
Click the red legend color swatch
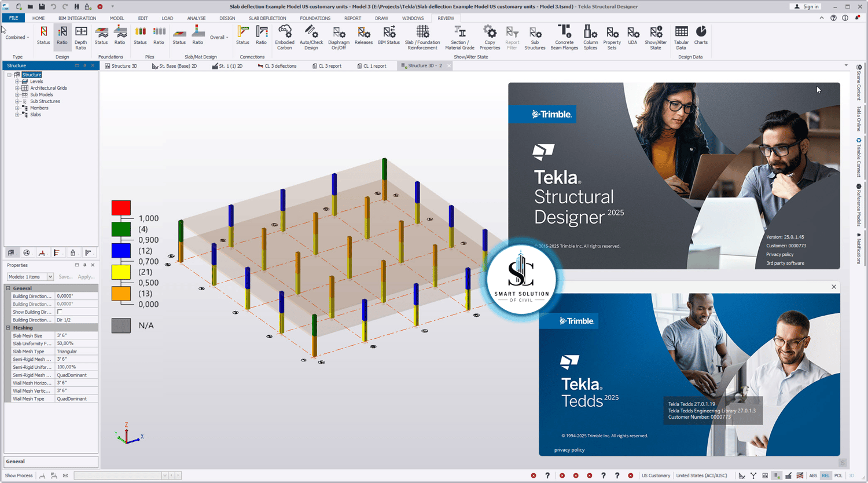pos(121,208)
